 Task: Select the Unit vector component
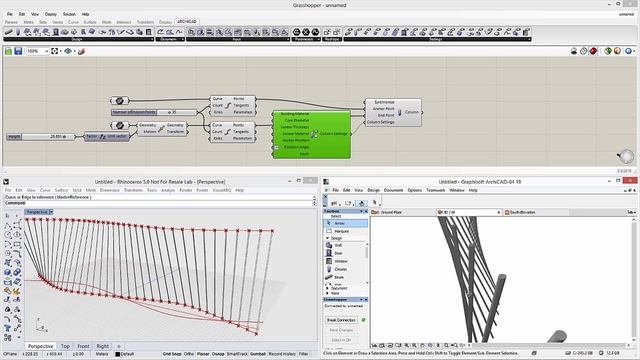click(x=107, y=137)
